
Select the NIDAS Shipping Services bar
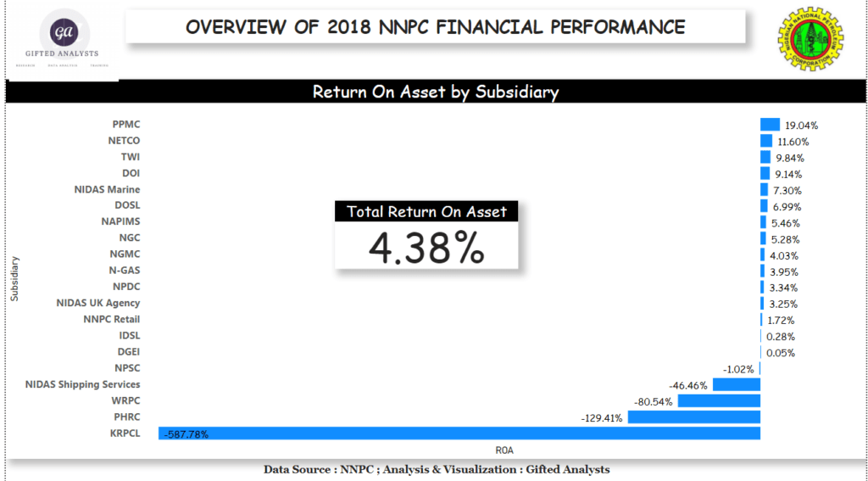point(736,385)
